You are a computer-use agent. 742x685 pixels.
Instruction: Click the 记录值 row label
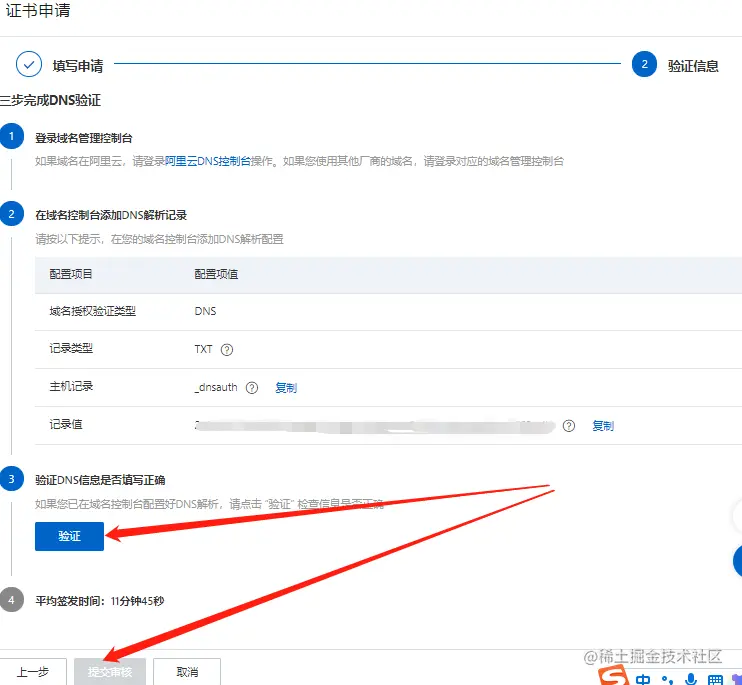pyautogui.click(x=66, y=424)
